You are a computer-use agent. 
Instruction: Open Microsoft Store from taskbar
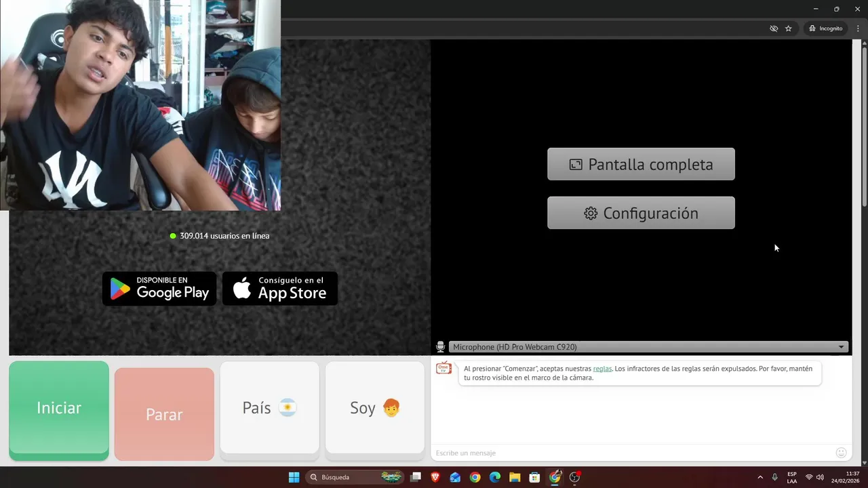tap(534, 477)
